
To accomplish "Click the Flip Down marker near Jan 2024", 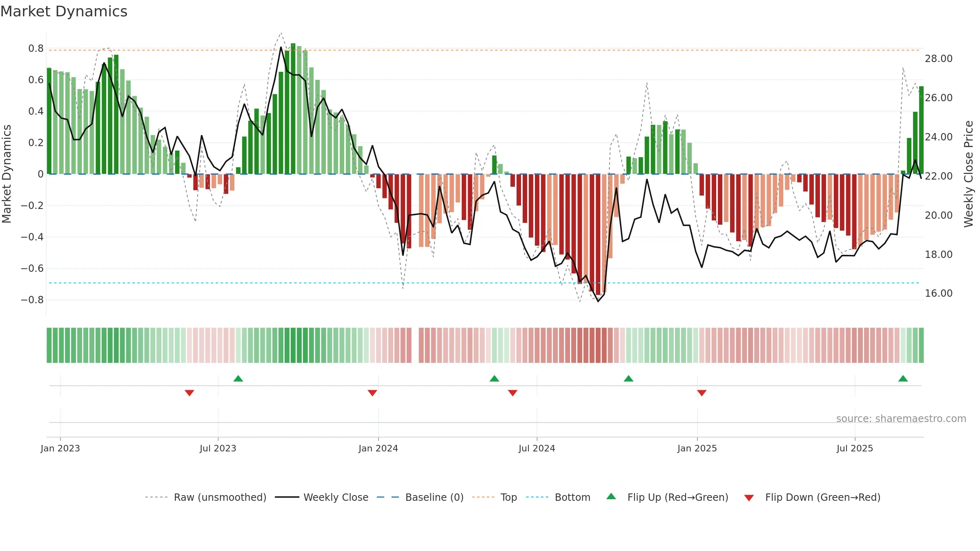I will (x=372, y=393).
